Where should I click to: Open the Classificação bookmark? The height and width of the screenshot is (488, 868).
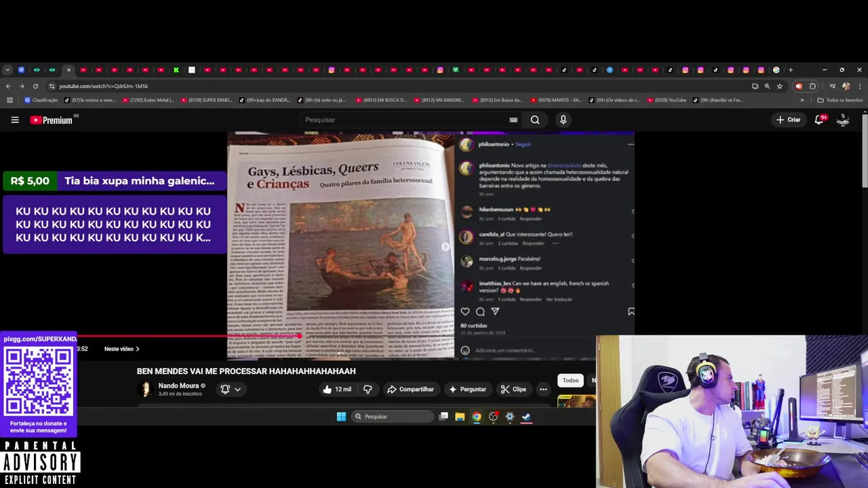(41, 100)
